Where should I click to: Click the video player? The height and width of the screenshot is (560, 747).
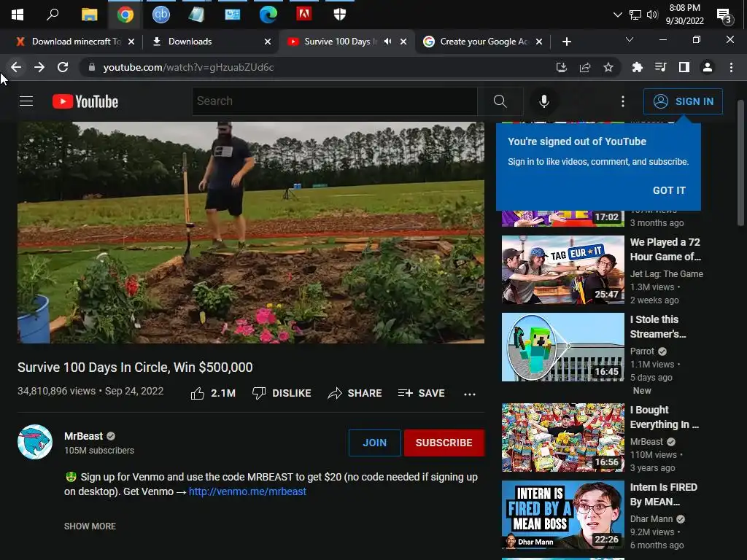pos(251,233)
